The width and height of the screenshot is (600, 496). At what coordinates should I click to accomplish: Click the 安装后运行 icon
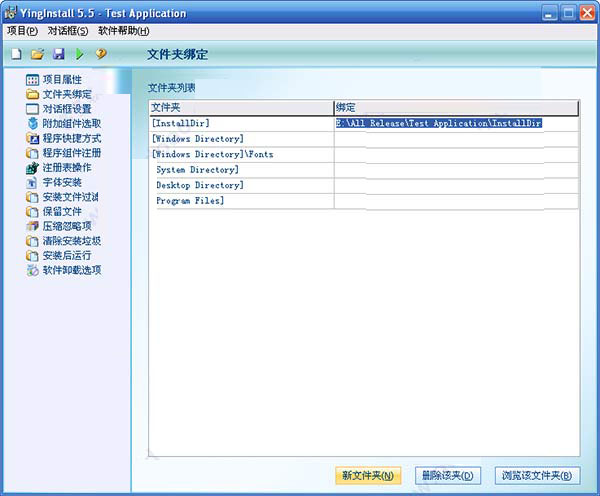pos(33,256)
